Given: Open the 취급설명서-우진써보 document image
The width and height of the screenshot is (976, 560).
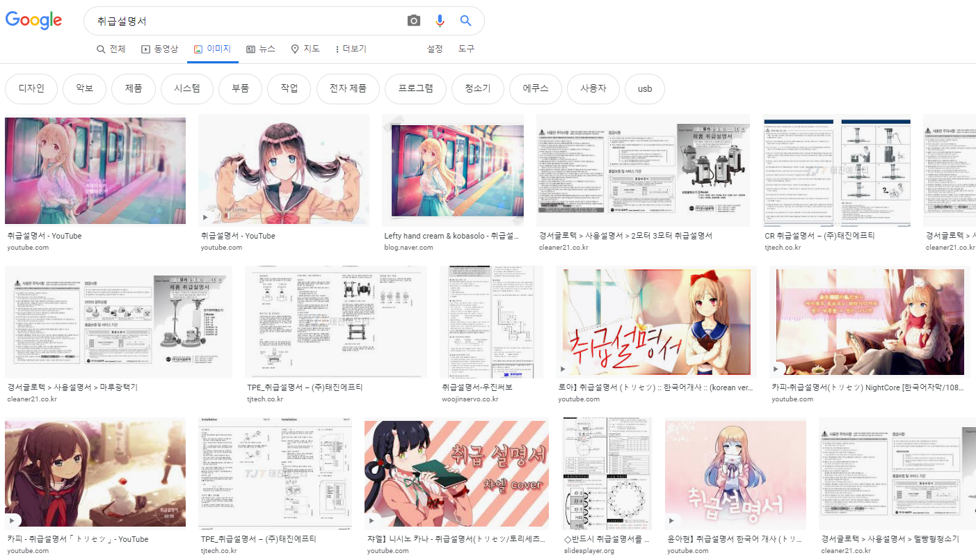Looking at the screenshot, I should 491,322.
